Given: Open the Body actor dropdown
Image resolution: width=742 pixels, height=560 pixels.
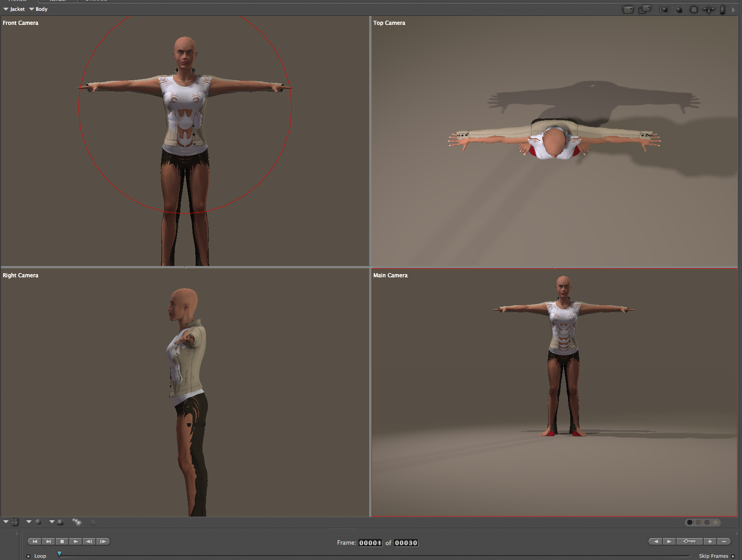Looking at the screenshot, I should click(x=38, y=9).
